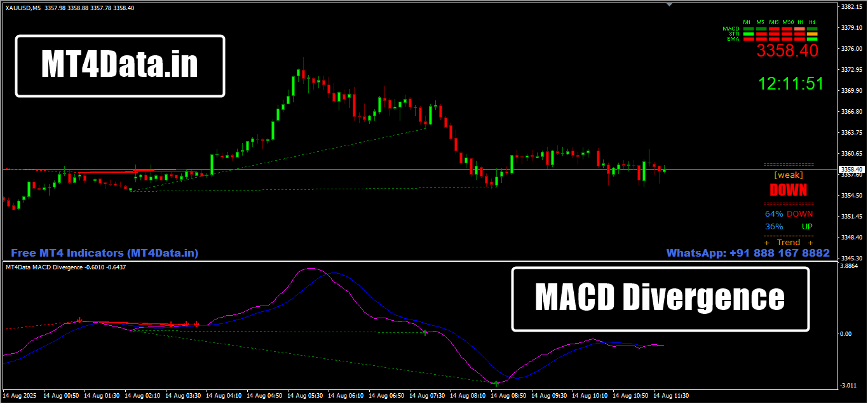868x404 pixels.
Task: Click the EMA H4 signal box
Action: [812, 39]
